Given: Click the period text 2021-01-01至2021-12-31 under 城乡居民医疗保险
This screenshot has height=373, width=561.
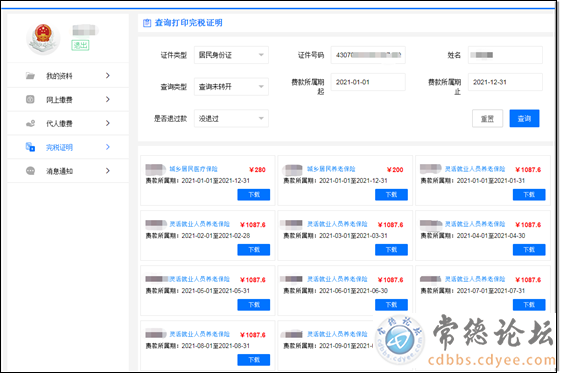Looking at the screenshot, I should click(x=216, y=181).
